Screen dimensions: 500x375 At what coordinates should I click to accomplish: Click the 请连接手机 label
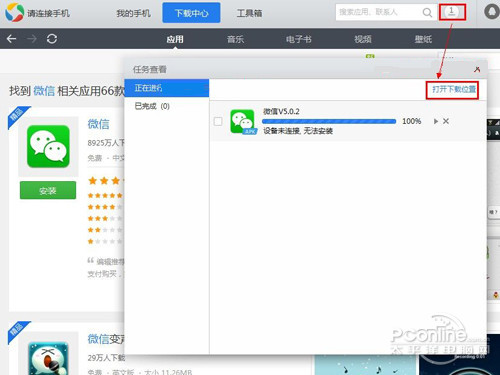click(x=49, y=13)
